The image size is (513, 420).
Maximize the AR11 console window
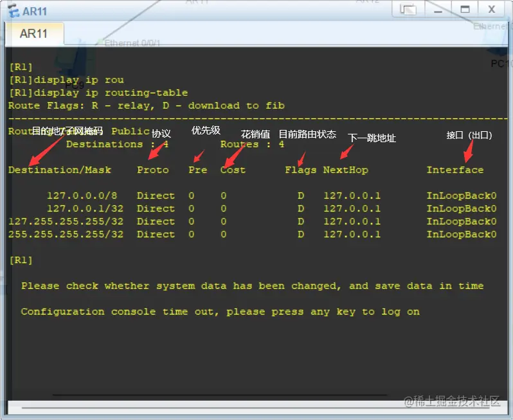[x=465, y=9]
